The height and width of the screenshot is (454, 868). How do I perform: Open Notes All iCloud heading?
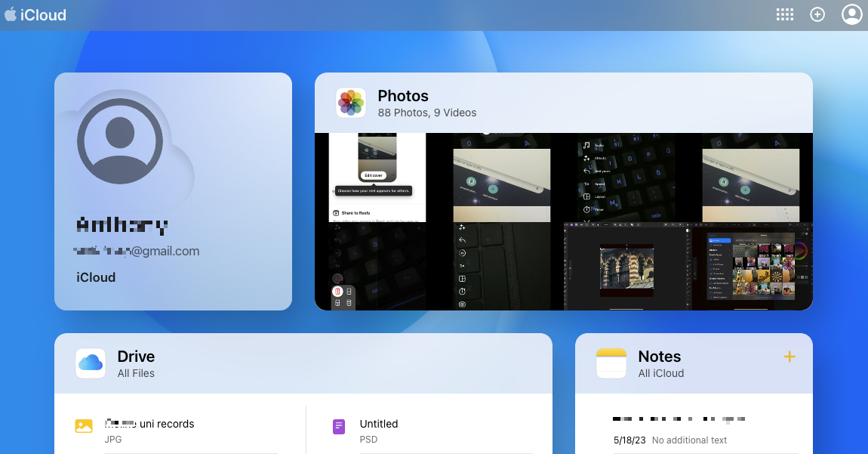[x=661, y=363]
